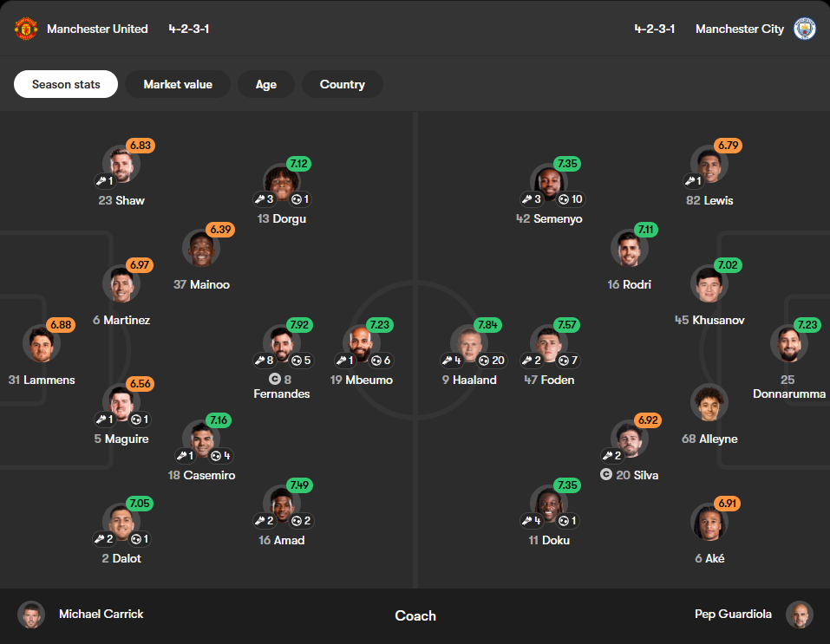Image resolution: width=830 pixels, height=644 pixels.
Task: Open the Manchester City team name link
Action: coord(740,29)
